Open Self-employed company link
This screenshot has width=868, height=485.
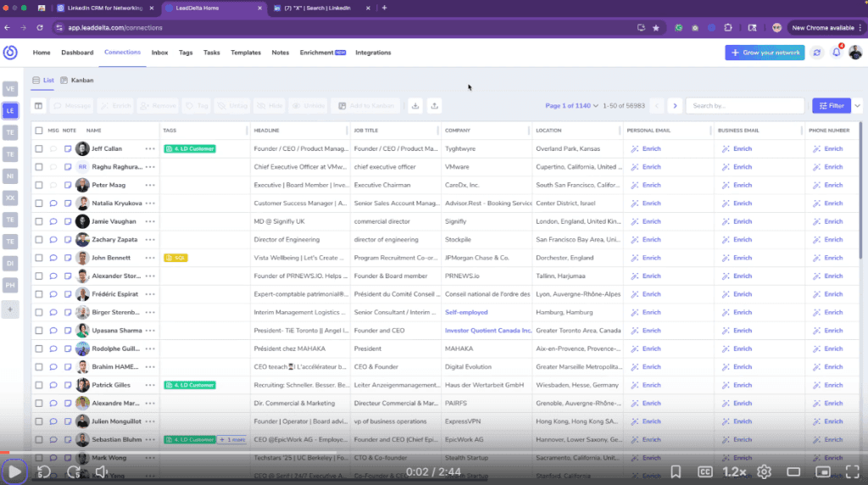[x=466, y=312]
